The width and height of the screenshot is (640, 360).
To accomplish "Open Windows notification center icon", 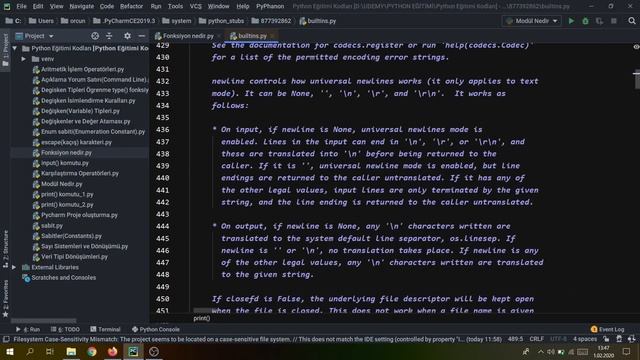I will point(626,351).
